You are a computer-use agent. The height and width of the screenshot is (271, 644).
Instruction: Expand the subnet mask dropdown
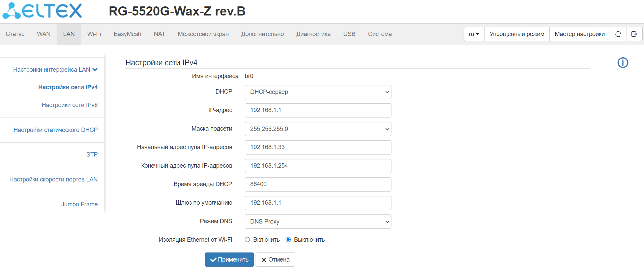tap(318, 129)
